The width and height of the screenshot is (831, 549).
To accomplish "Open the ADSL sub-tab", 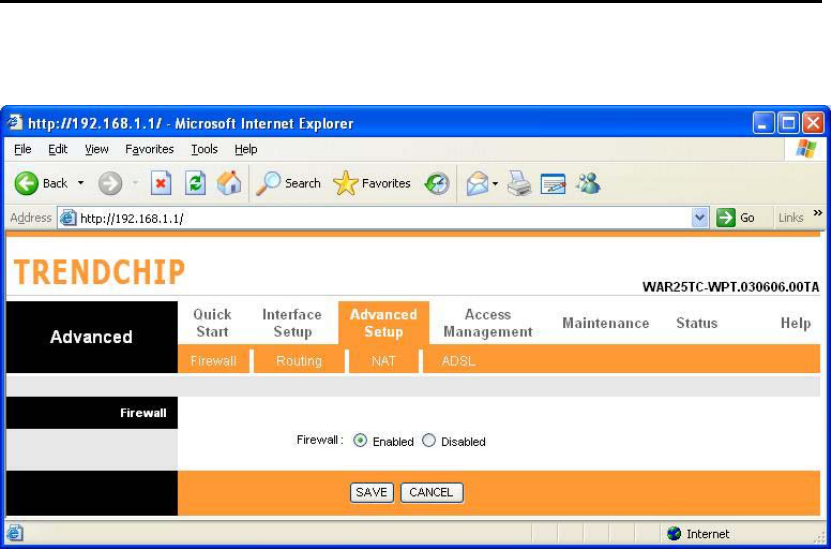I will [458, 361].
